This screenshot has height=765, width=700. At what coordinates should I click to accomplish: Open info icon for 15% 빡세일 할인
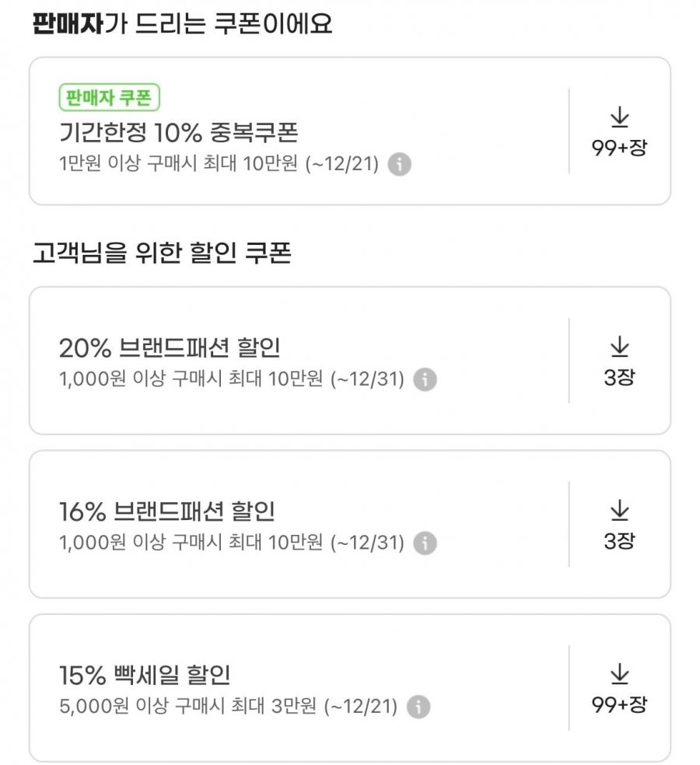coord(418,707)
